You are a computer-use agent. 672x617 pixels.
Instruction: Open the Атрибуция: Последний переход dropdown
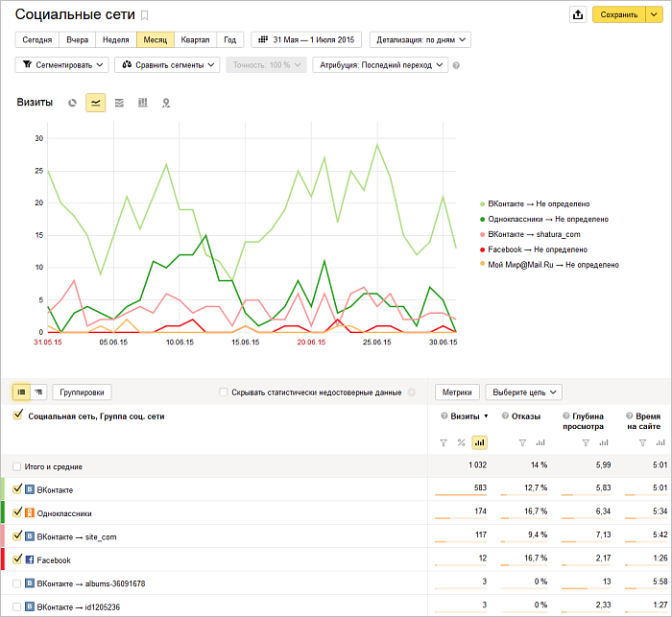click(x=380, y=65)
